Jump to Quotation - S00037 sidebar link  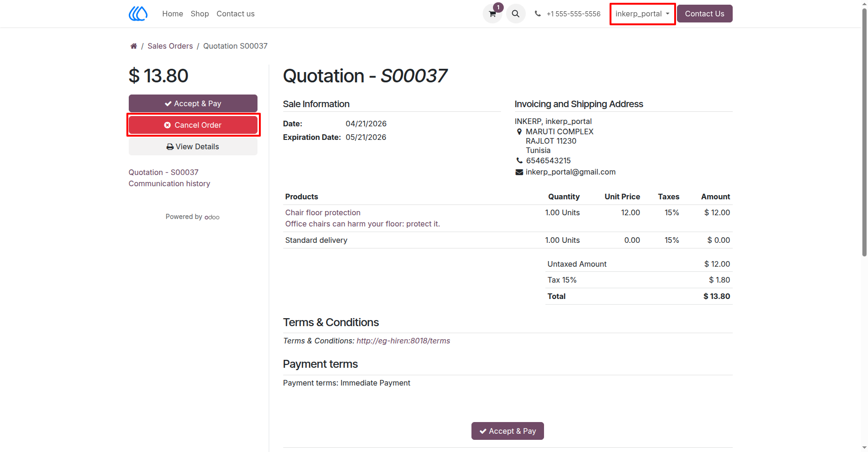tap(163, 172)
